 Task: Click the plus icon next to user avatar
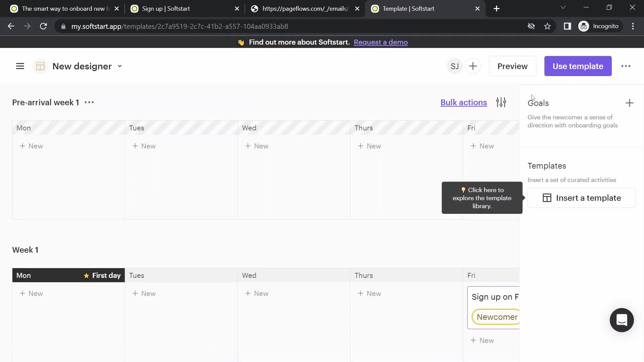click(x=472, y=66)
